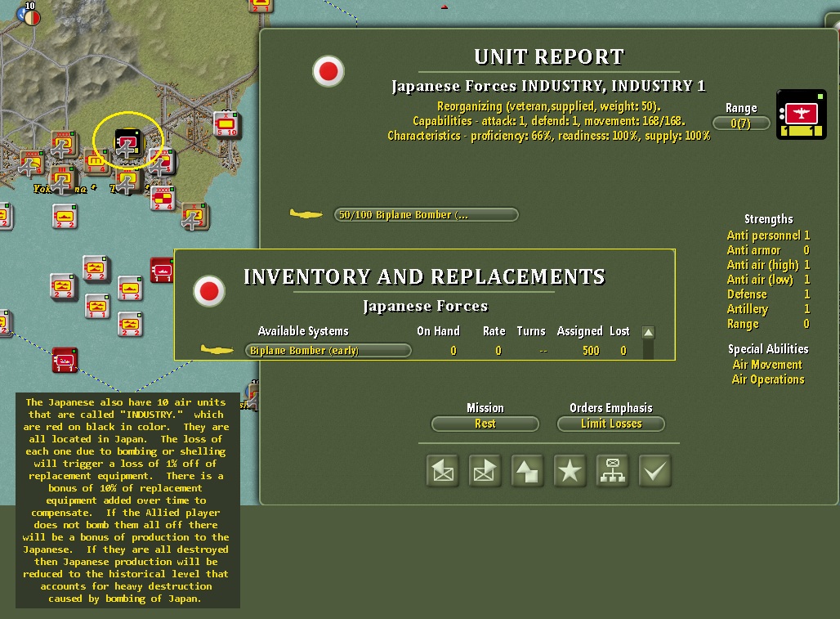This screenshot has height=619, width=840.
Task: Click 'Japanese Forces INDUSTRY, INDUSTRY 1' heading
Action: tap(548, 87)
